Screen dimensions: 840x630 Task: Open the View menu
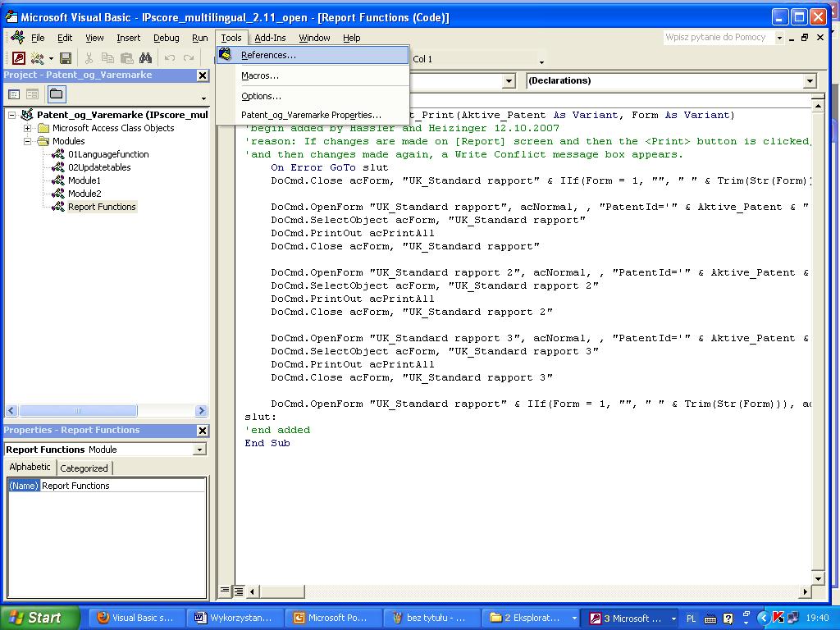pyautogui.click(x=94, y=38)
